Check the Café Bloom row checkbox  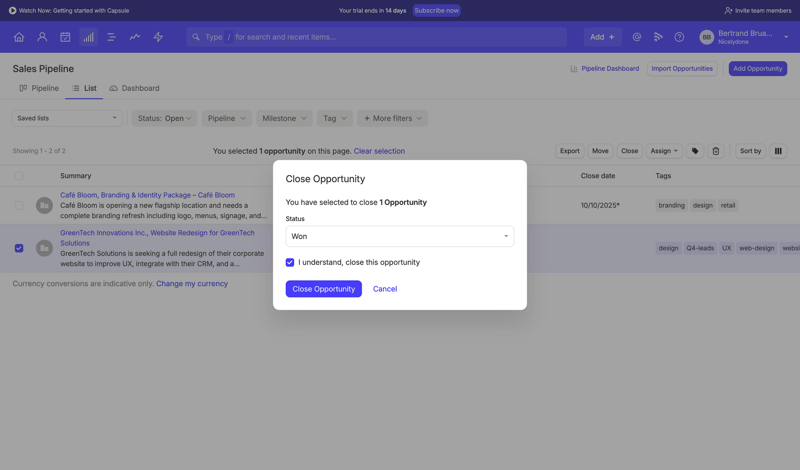pyautogui.click(x=19, y=205)
